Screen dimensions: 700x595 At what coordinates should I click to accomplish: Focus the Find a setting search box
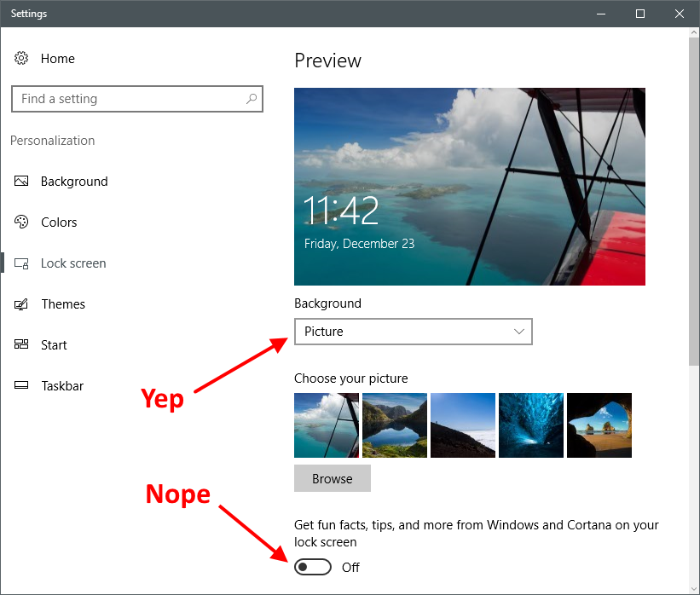point(137,99)
